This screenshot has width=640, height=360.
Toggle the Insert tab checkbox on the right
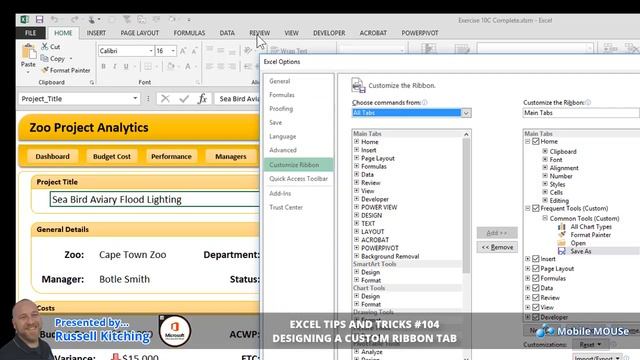click(x=536, y=259)
